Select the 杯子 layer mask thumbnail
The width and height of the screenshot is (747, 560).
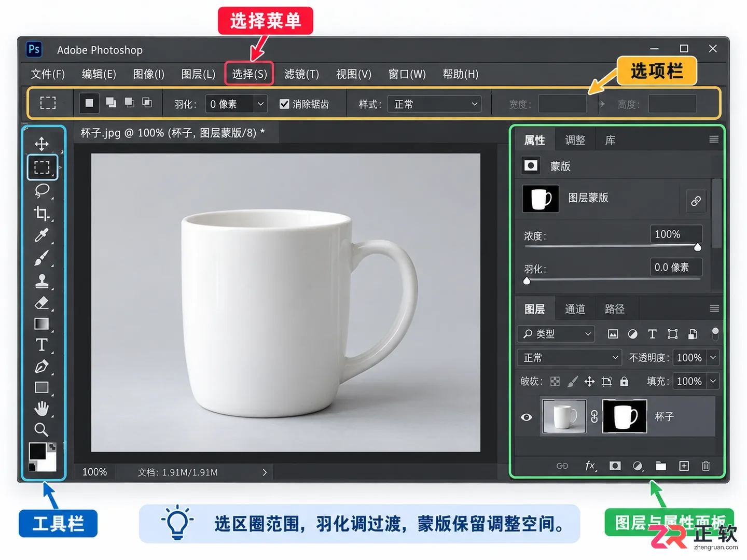tap(625, 416)
